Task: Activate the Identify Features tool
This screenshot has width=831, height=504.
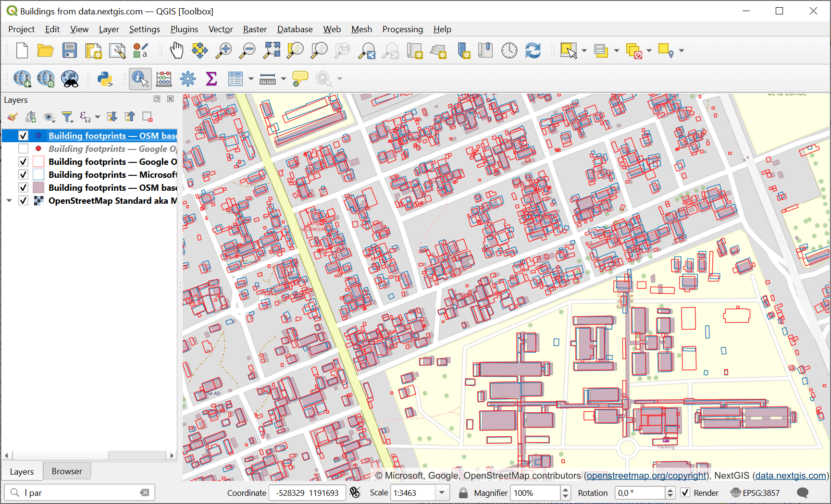Action: pyautogui.click(x=140, y=79)
